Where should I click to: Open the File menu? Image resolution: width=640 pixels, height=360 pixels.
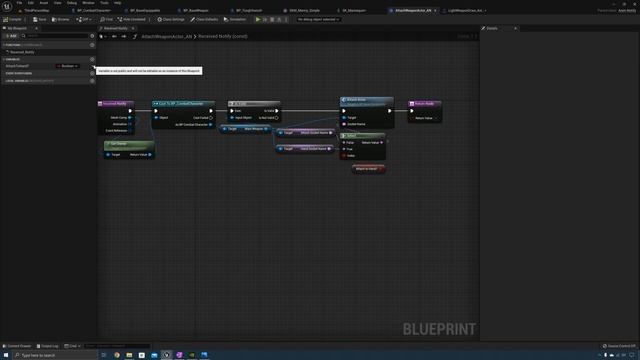(19, 3)
